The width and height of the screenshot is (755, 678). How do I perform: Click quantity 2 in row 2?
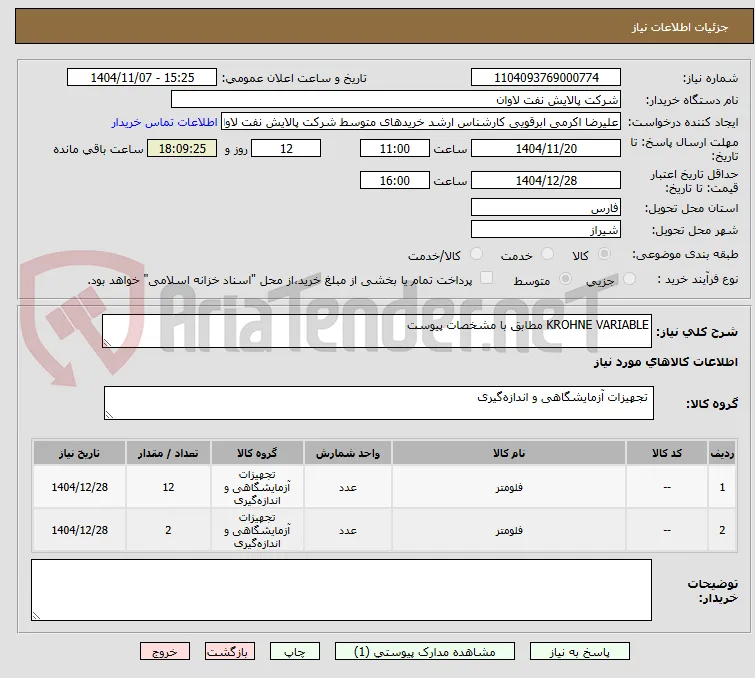168,530
